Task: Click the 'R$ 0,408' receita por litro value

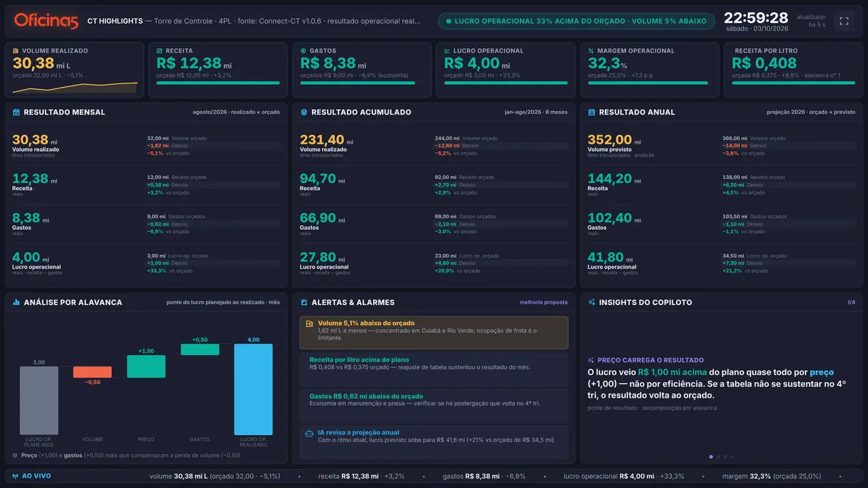Action: click(764, 64)
